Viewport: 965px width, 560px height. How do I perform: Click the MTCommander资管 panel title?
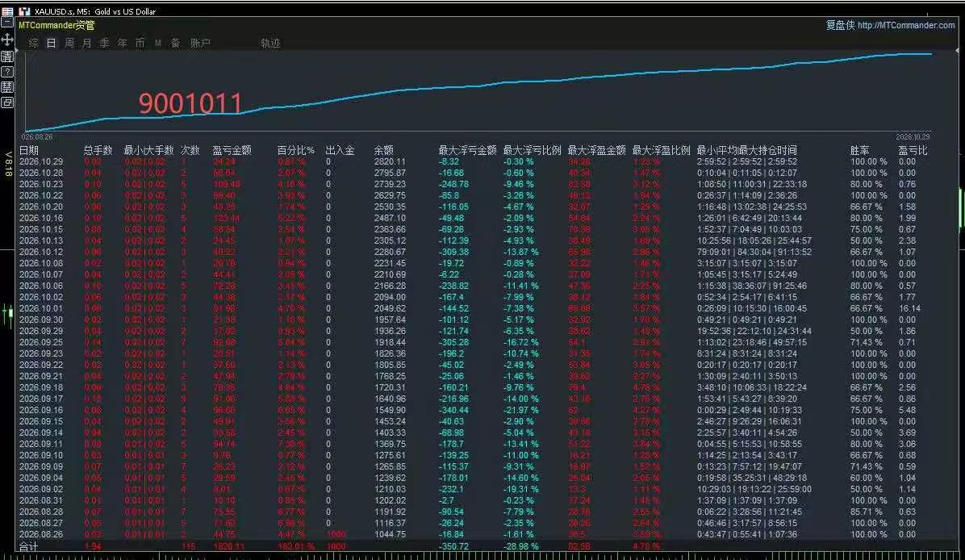coord(56,25)
